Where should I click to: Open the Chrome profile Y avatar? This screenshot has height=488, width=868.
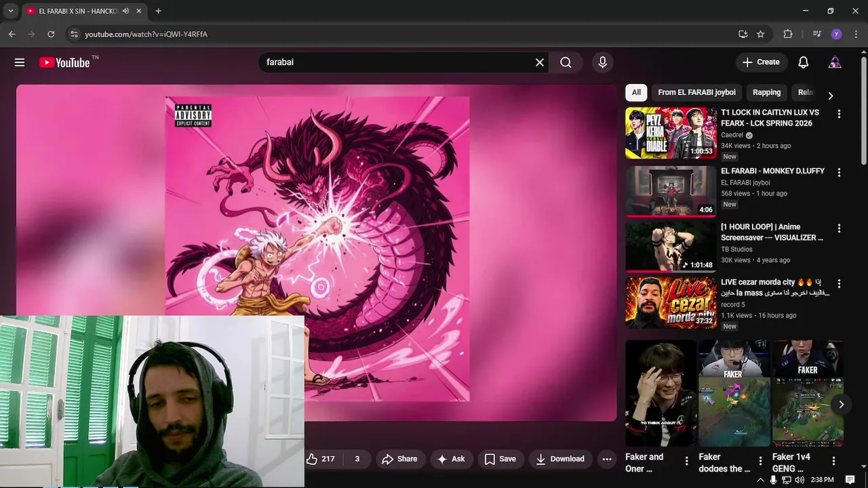pyautogui.click(x=836, y=34)
